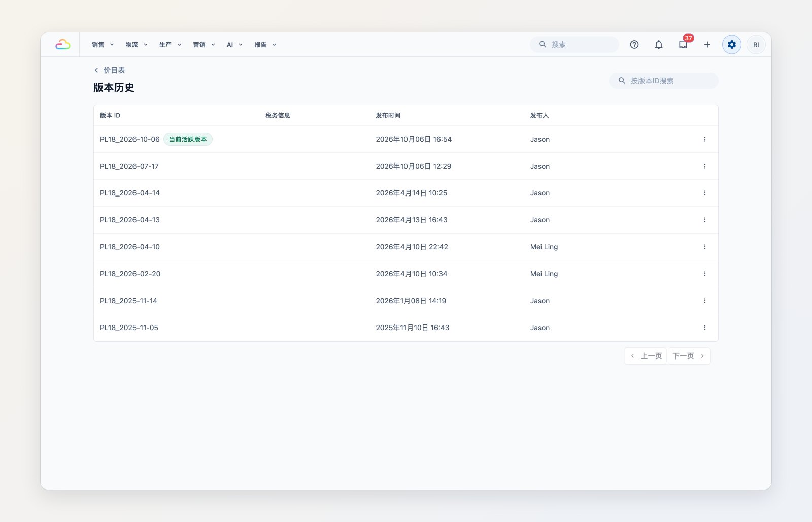
Task: Open the RI user avatar
Action: (756, 45)
